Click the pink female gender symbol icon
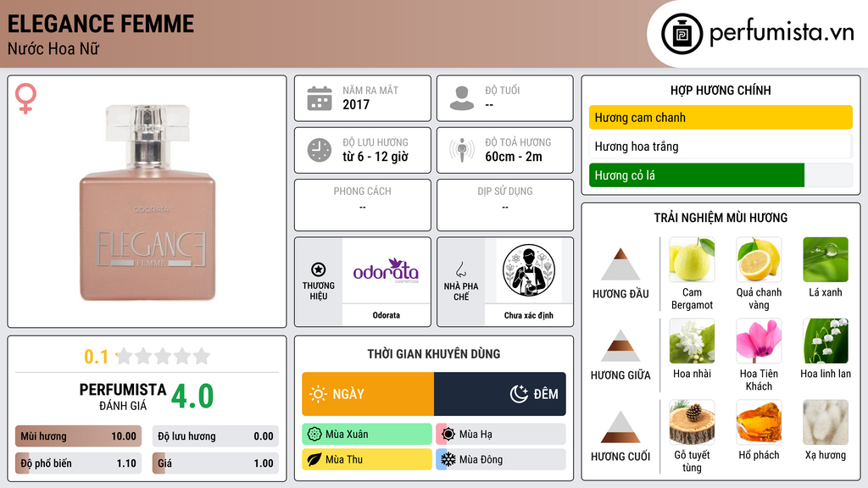Image resolution: width=868 pixels, height=488 pixels. [25, 98]
